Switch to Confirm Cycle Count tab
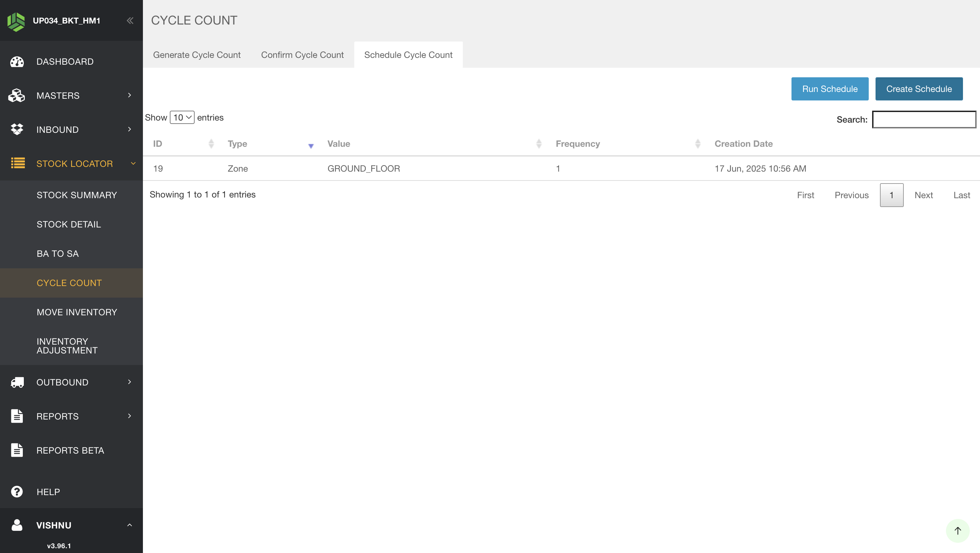Viewport: 980px width, 553px height. [x=302, y=55]
